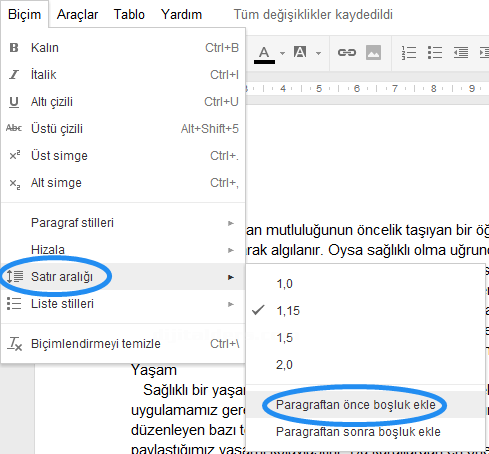Click the insert image icon
The width and height of the screenshot is (489, 454).
pyautogui.click(x=373, y=52)
